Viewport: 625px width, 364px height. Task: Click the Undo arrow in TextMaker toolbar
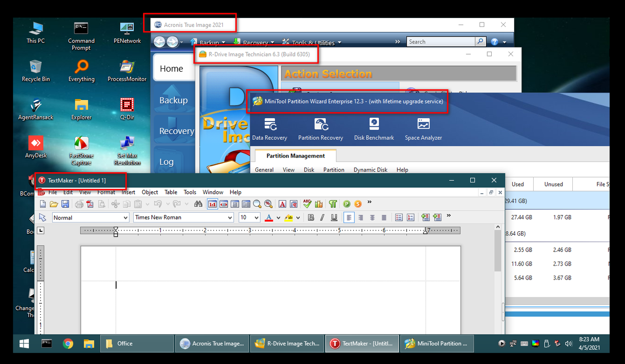[x=157, y=204]
